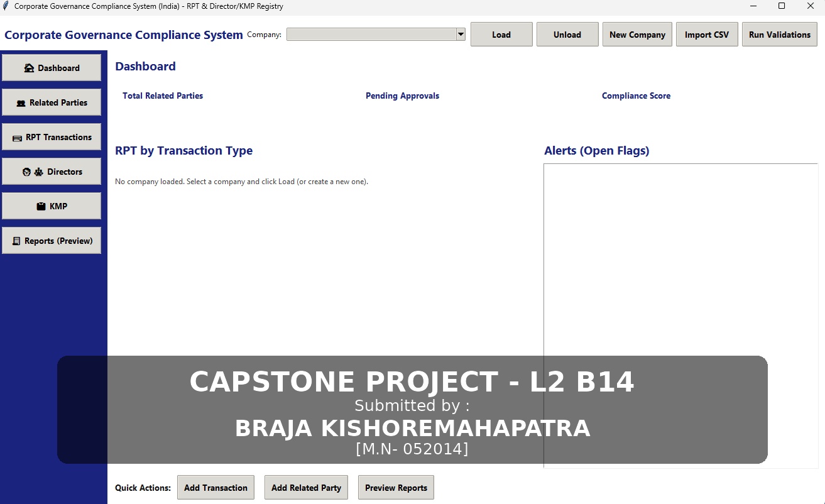The image size is (825, 504).
Task: Open Preview Reports quick action
Action: tap(396, 488)
